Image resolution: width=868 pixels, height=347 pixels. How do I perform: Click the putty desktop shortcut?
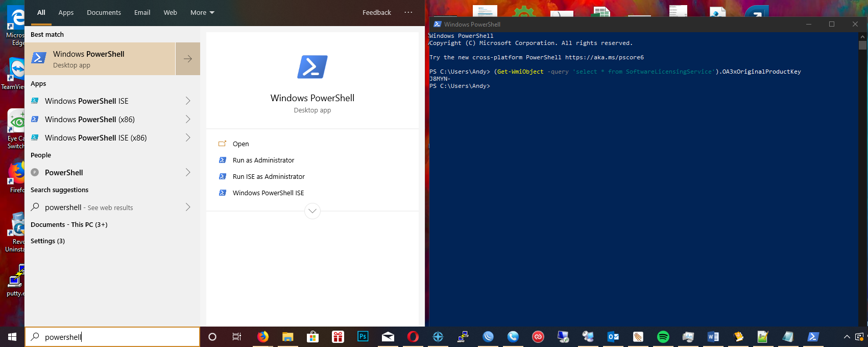click(15, 281)
